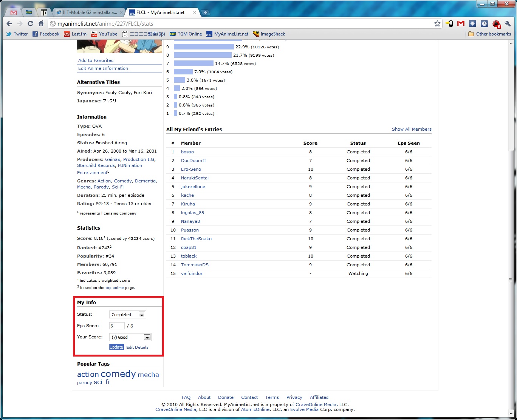Switch to the pinned T tab

[43, 12]
